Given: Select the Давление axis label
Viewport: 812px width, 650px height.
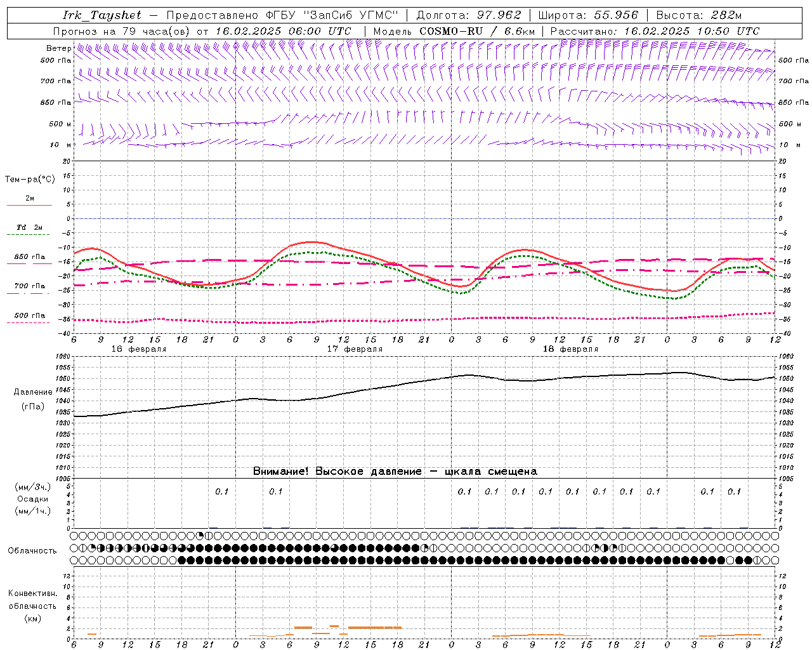Looking at the screenshot, I should (33, 392).
